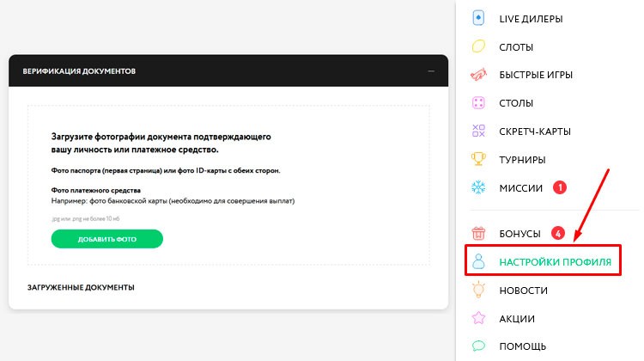Collapse the Верификация документов panel
This screenshot has width=644, height=361.
[x=430, y=70]
